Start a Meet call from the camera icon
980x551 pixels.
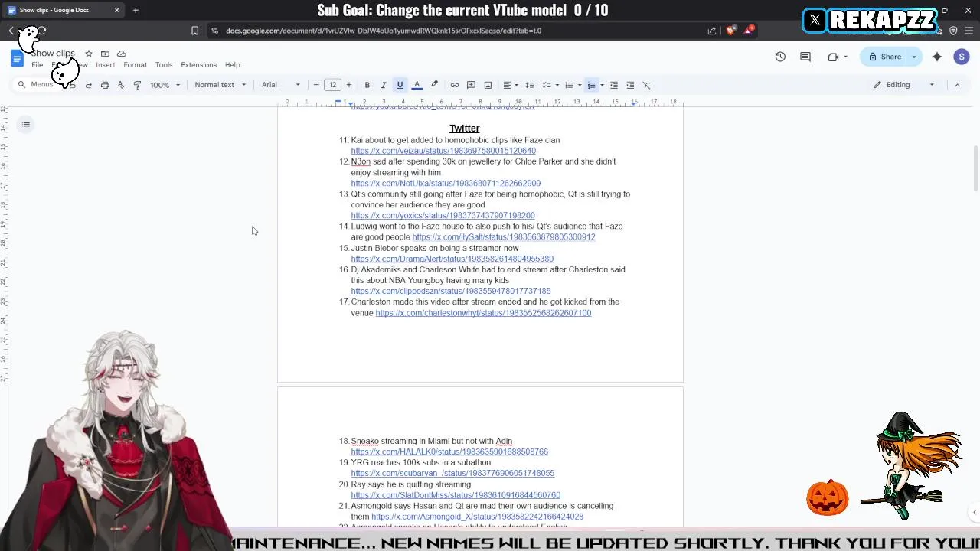833,57
